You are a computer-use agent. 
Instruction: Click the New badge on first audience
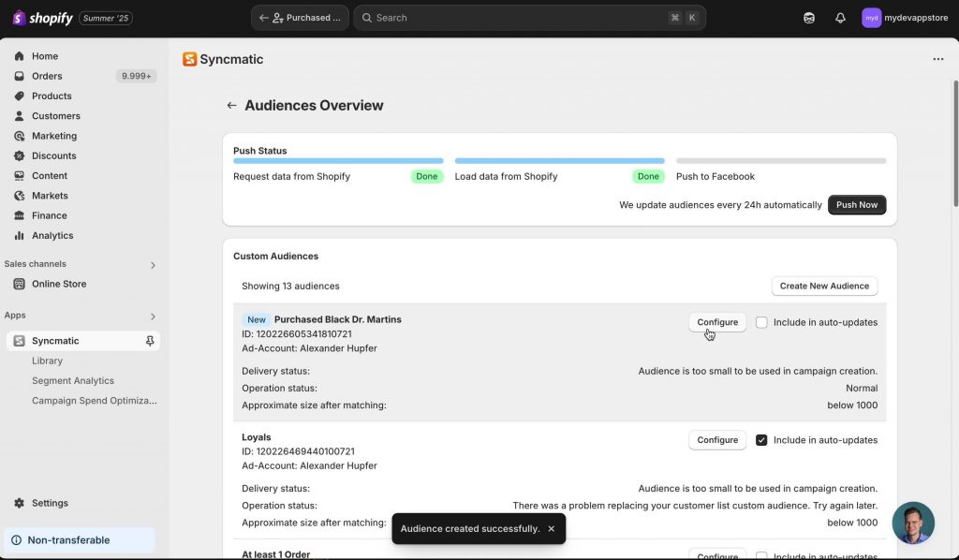(x=257, y=319)
